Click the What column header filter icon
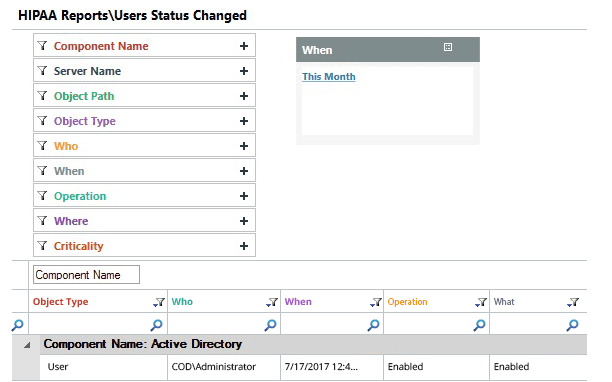 pos(573,302)
